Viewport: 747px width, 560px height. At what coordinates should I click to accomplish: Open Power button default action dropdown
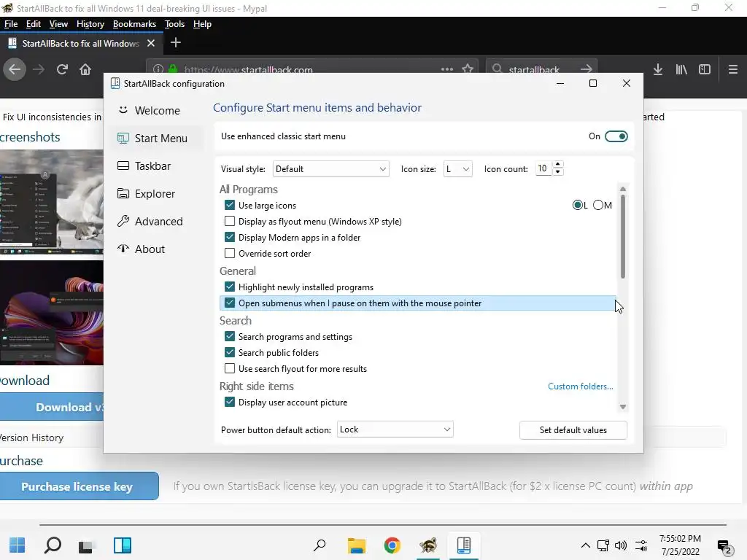point(395,429)
